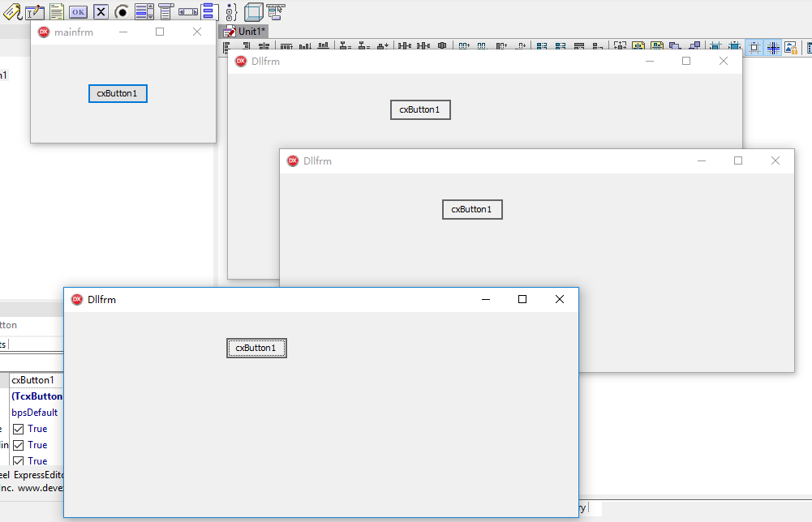Select the Label component in the palette

click(x=12, y=11)
